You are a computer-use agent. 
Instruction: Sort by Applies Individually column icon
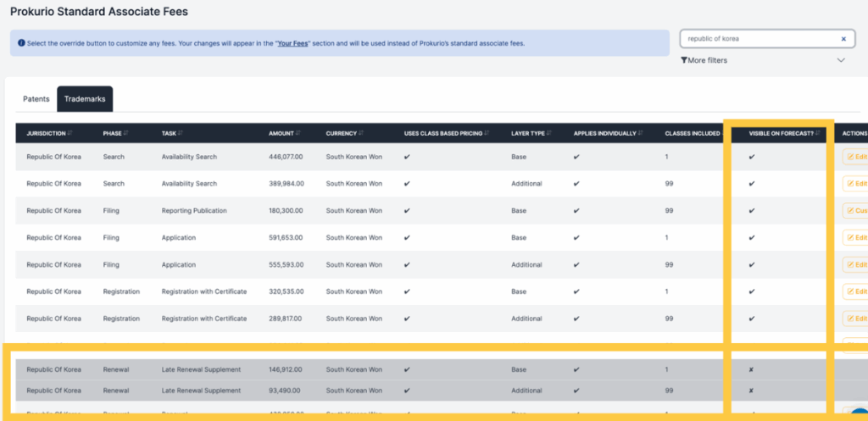click(x=641, y=133)
